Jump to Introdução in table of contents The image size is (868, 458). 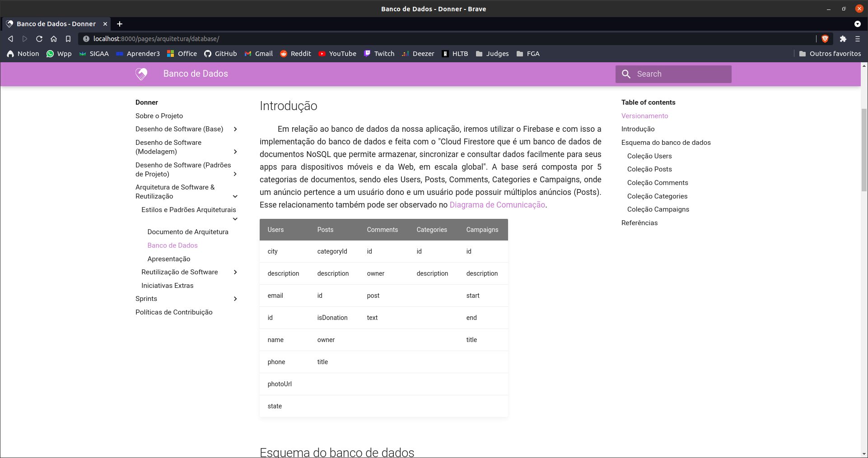(638, 129)
